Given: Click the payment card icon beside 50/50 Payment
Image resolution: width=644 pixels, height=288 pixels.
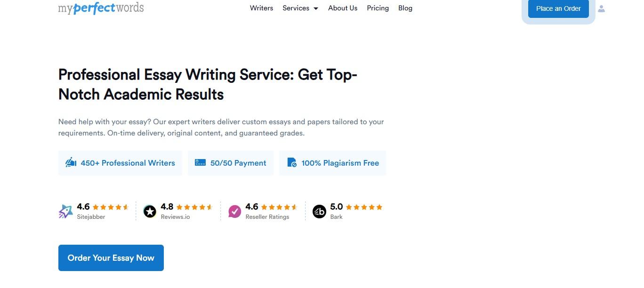Looking at the screenshot, I should click(200, 162).
